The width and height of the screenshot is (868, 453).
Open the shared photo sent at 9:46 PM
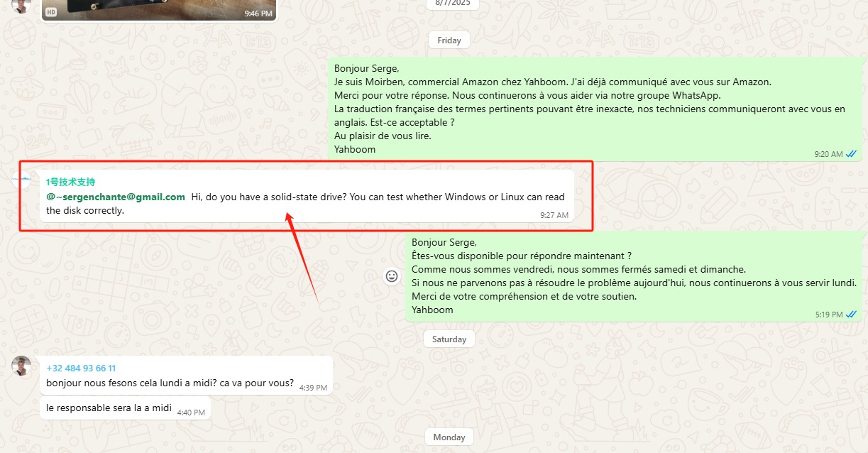(158, 10)
